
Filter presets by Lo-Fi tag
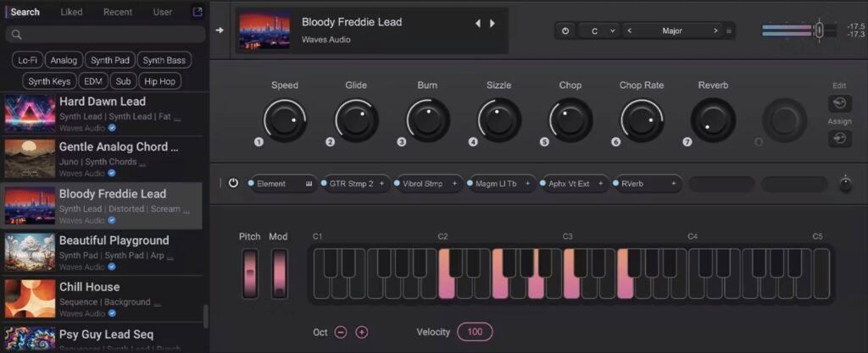click(27, 60)
